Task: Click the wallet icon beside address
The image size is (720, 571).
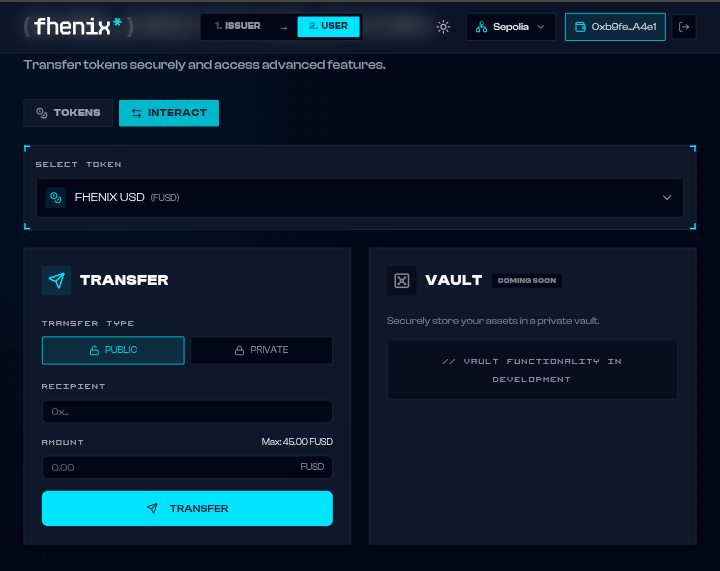Action: 580,27
